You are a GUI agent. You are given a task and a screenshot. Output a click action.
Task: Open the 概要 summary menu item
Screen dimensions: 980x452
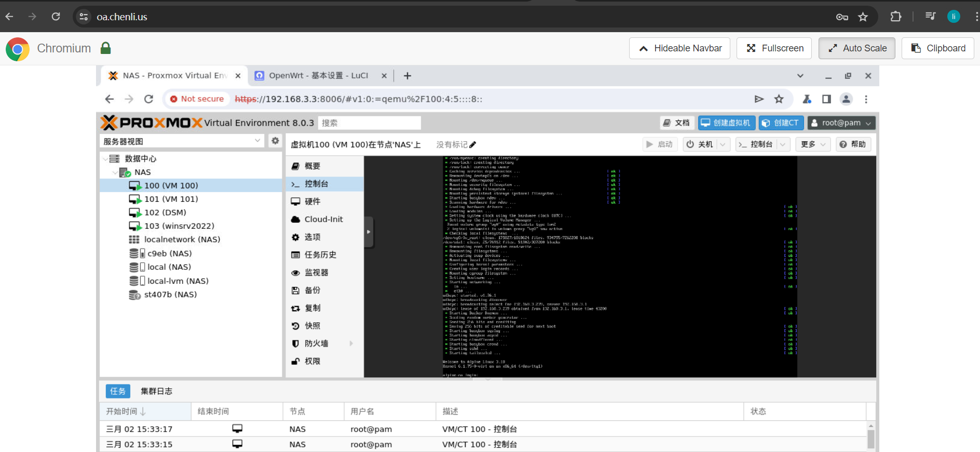coord(324,166)
